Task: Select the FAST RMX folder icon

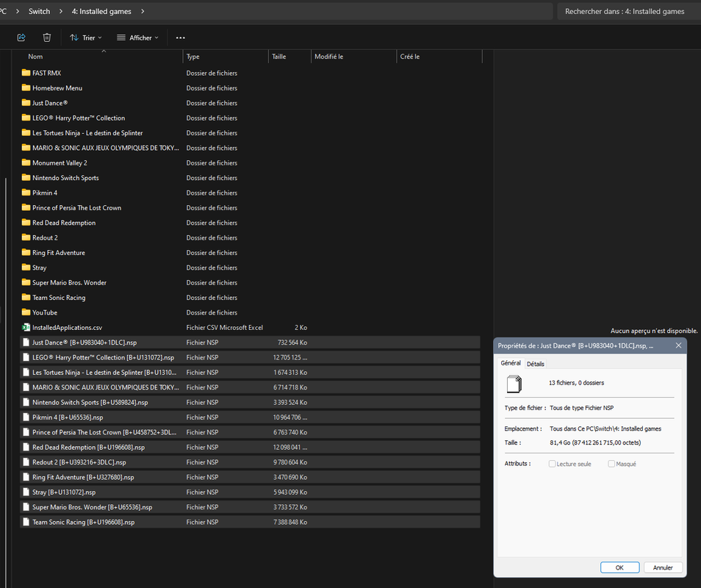Action: point(26,73)
